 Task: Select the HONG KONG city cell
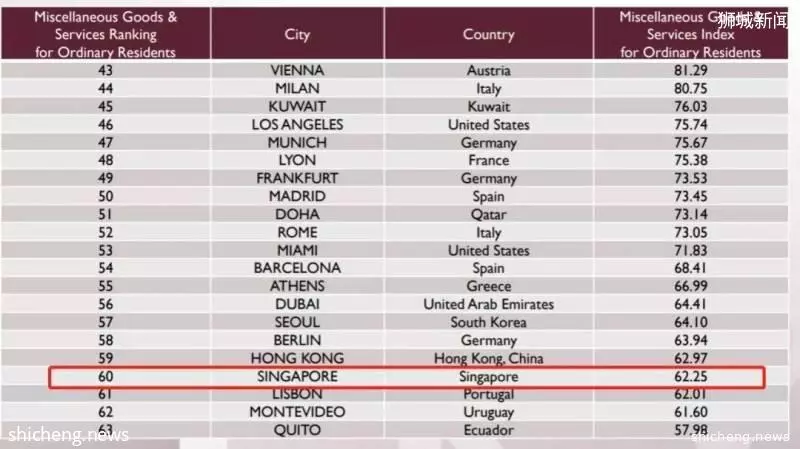[297, 358]
